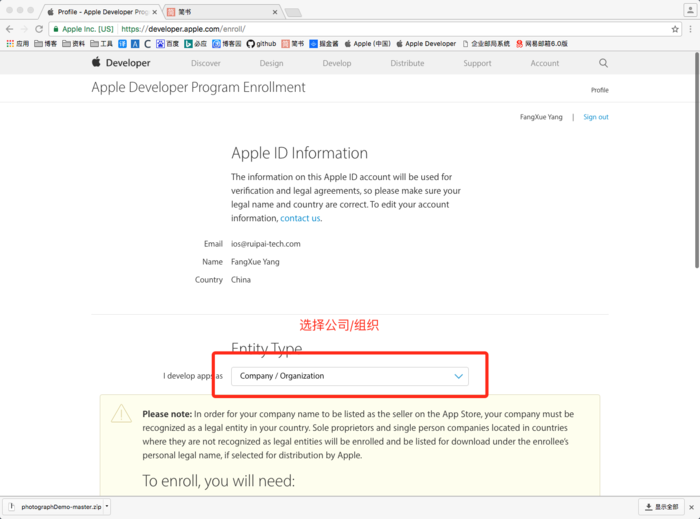Viewport: 700px width, 519px height.
Task: Open the Apple (中国) bookmark
Action: point(367,44)
